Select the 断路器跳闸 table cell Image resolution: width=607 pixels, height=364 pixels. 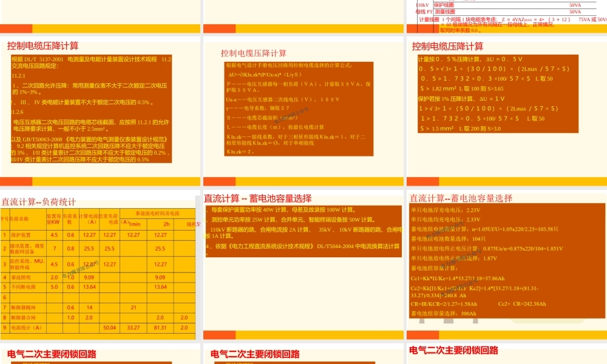coord(24,308)
